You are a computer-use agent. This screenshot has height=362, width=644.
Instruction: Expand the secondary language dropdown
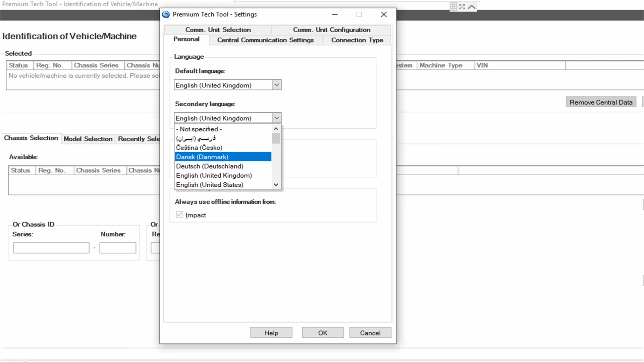[276, 118]
